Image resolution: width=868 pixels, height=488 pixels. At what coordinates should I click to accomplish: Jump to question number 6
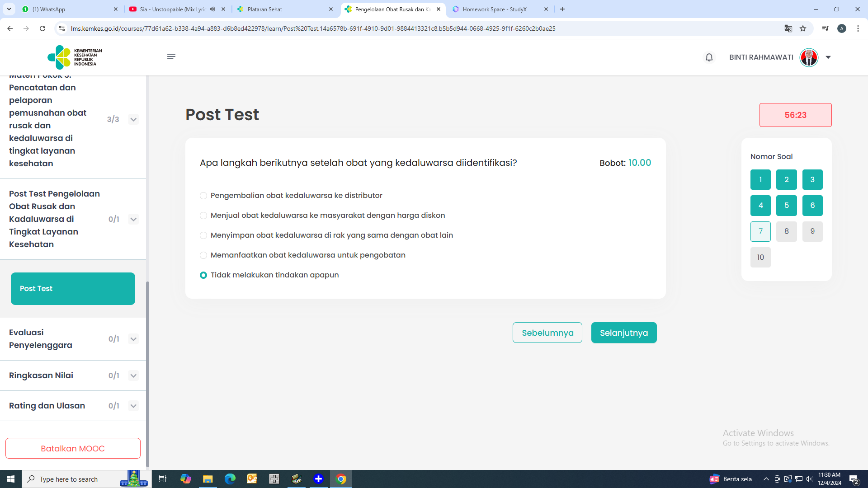(x=812, y=206)
